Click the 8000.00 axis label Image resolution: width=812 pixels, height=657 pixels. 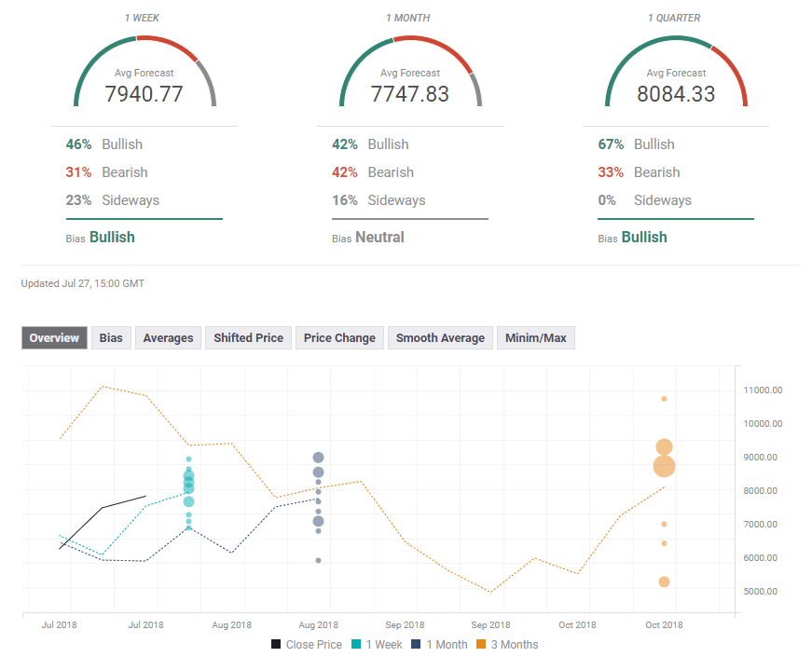click(760, 491)
